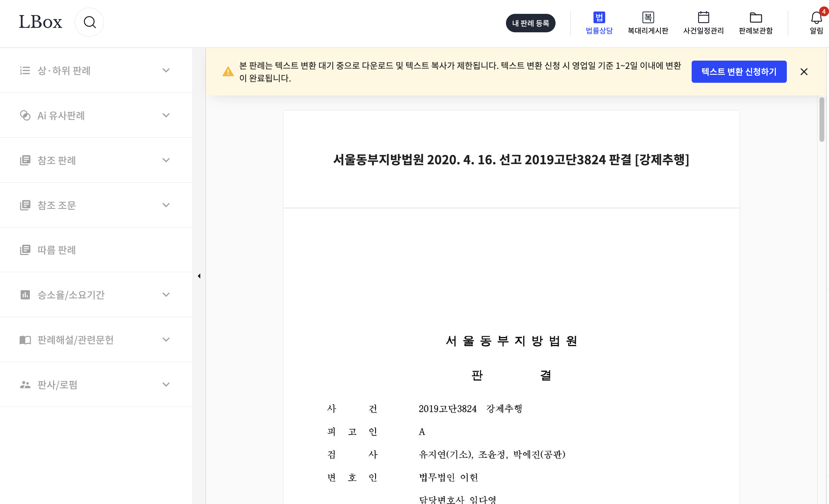Image resolution: width=829 pixels, height=504 pixels.
Task: Click the Ai 유사판례 circles icon
Action: point(25,115)
